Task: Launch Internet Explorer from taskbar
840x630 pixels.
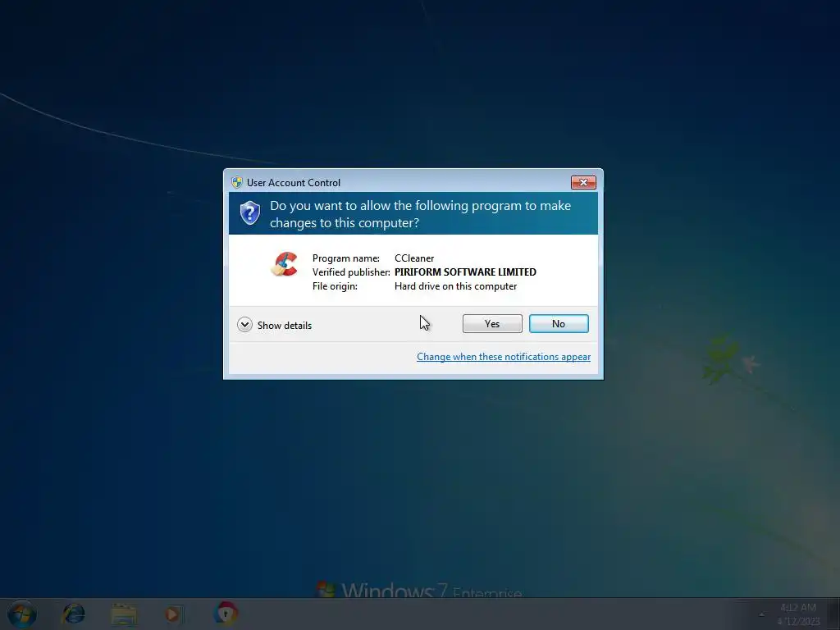Action: [73, 614]
